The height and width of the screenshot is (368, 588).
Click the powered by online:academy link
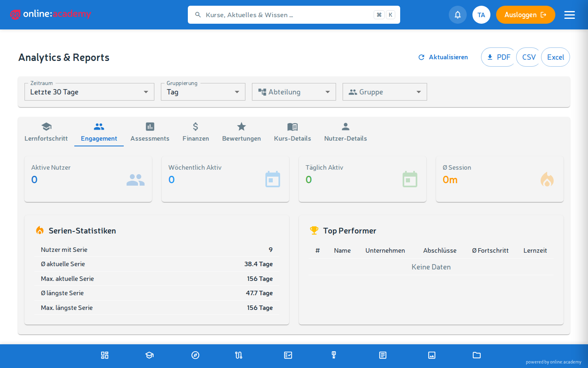pyautogui.click(x=553, y=362)
